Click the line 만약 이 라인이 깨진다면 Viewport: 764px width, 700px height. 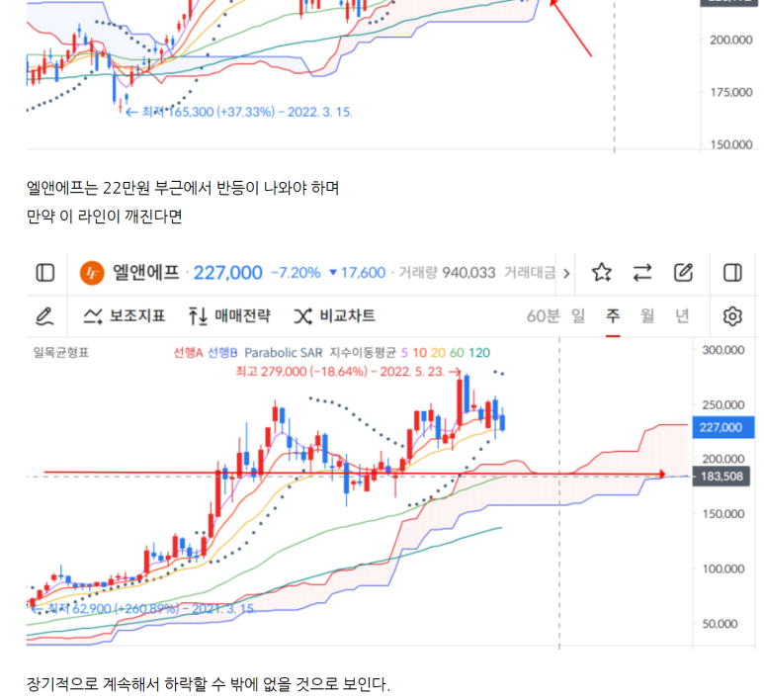(x=104, y=216)
